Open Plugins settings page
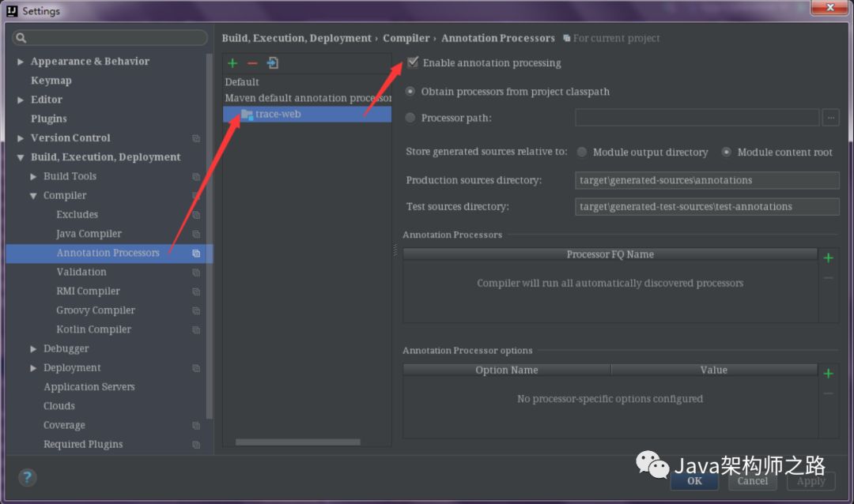The image size is (854, 504). tap(48, 118)
